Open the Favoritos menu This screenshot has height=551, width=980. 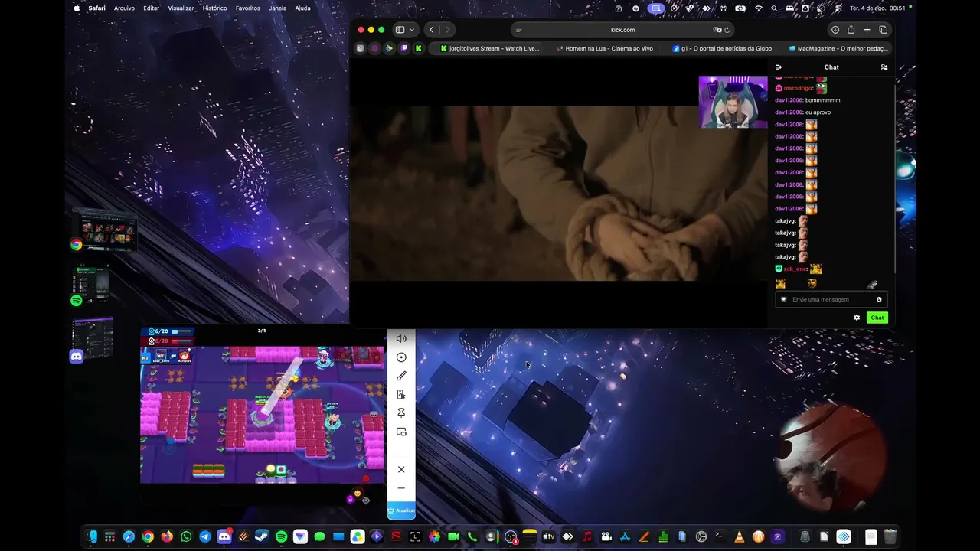(x=248, y=8)
